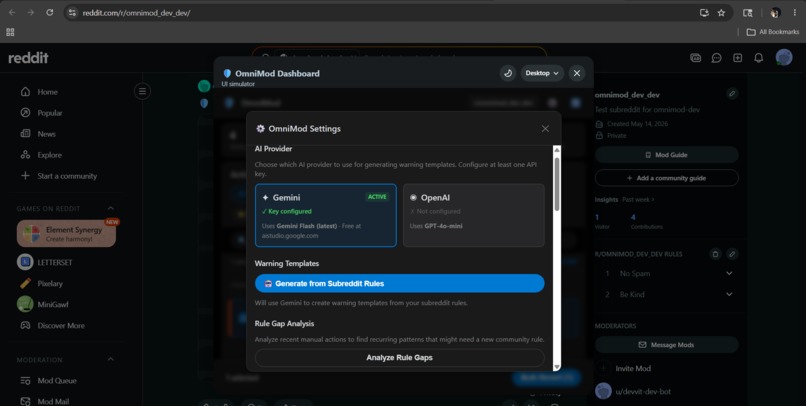This screenshot has width=806, height=406.
Task: Collapse the Games on Reddit section
Action: [111, 209]
